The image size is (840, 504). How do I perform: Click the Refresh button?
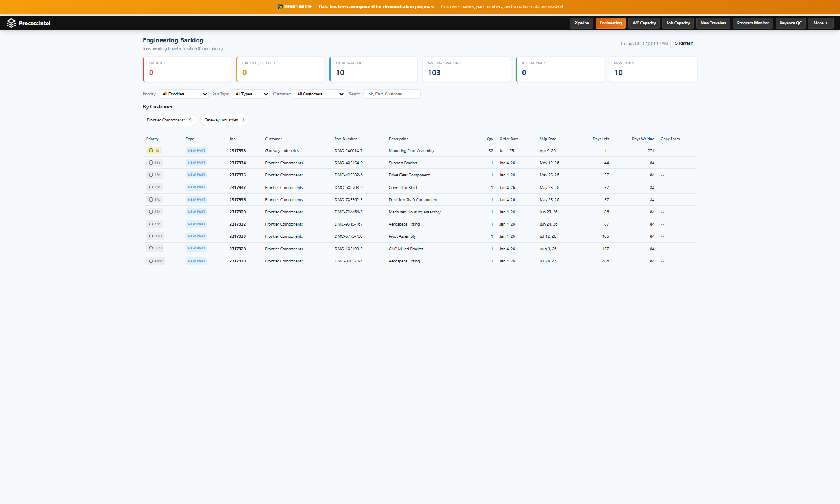point(683,43)
